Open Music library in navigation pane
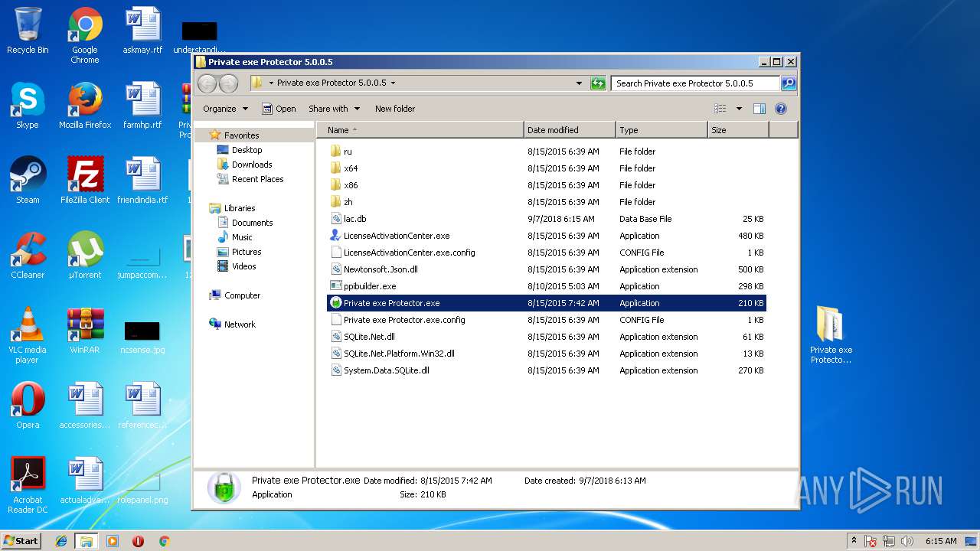Image resolution: width=980 pixels, height=551 pixels. (x=242, y=237)
